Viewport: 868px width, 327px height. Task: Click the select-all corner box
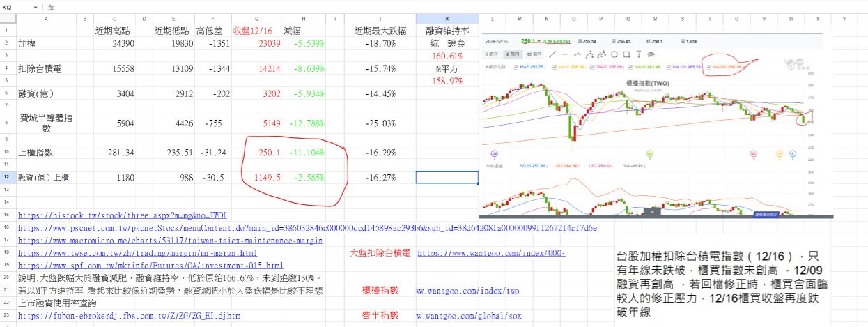point(8,20)
